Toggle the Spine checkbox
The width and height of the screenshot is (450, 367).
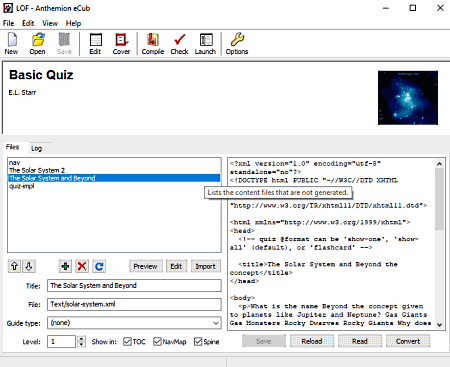pos(198,342)
